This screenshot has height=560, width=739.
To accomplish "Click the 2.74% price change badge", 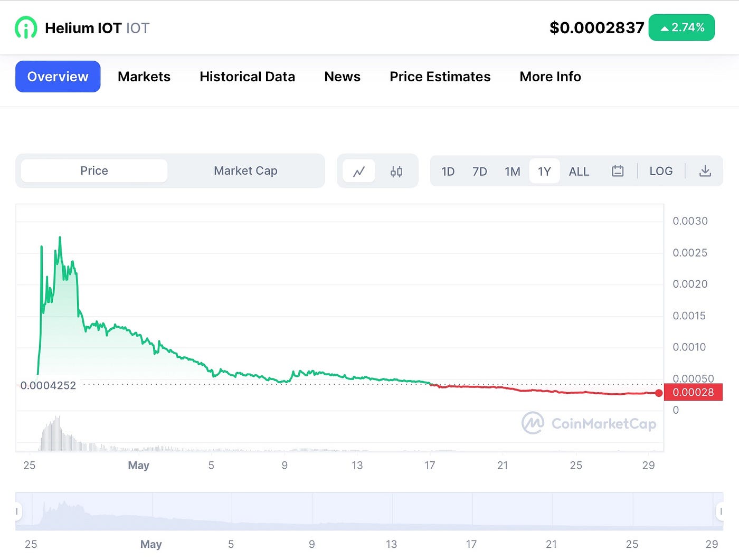I will coord(681,27).
